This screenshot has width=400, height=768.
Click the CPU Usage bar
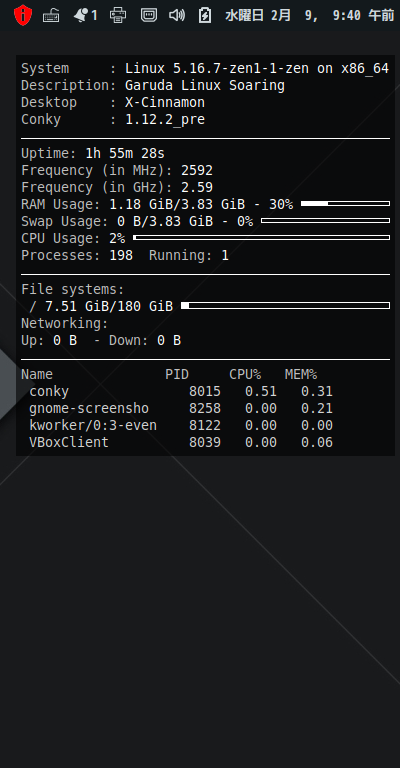[261, 238]
